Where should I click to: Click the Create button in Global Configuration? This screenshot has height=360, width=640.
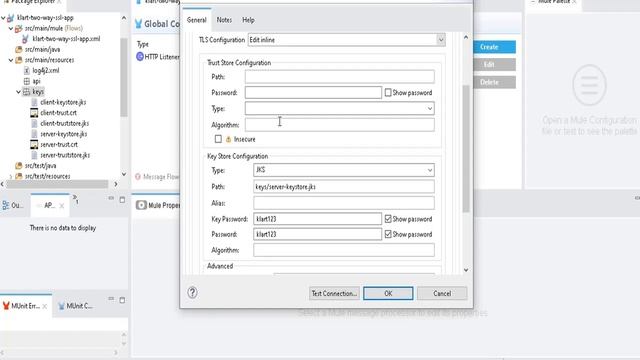coord(494,47)
